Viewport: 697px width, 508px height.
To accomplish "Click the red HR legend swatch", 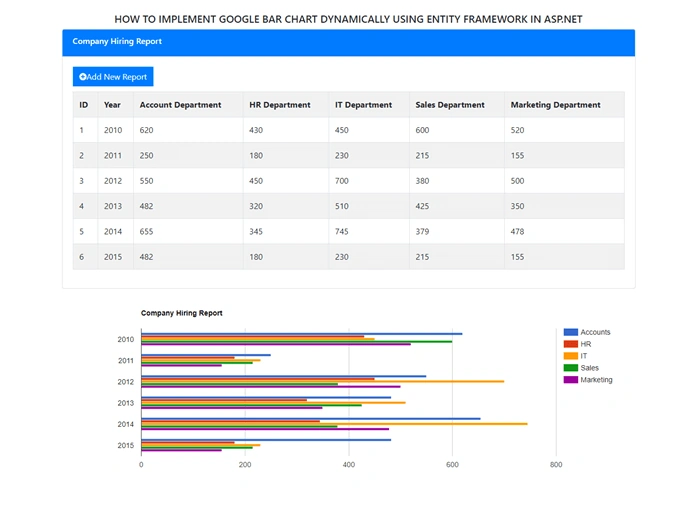I will (571, 344).
